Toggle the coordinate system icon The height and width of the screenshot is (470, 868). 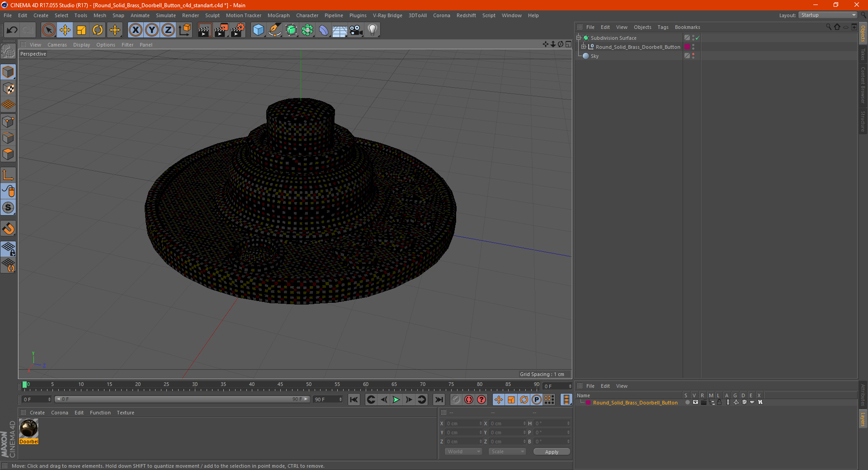[185, 30]
